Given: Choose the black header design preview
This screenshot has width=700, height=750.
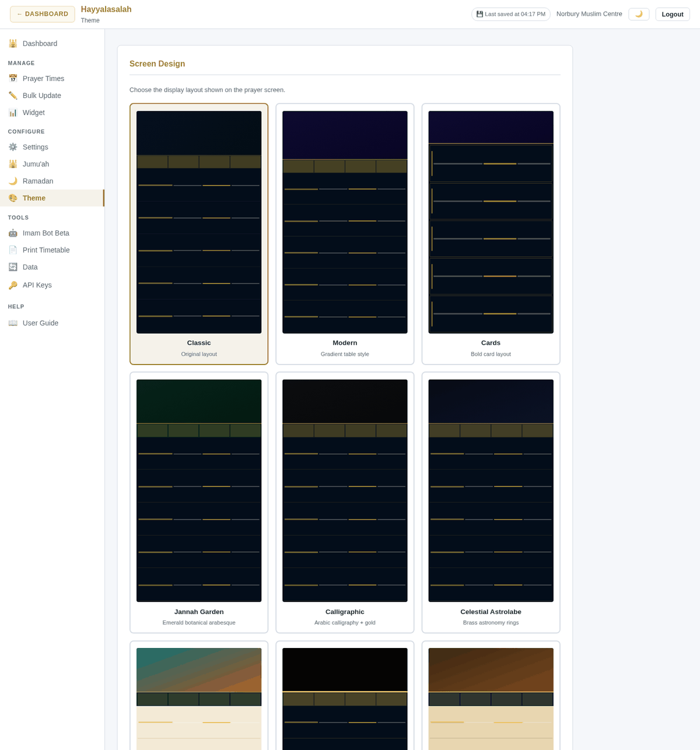Looking at the screenshot, I should [345, 699].
